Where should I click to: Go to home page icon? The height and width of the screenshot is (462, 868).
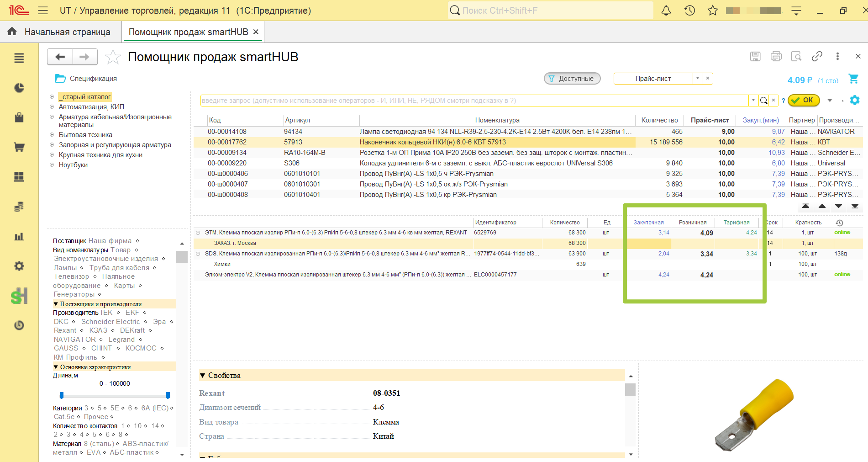(x=12, y=32)
